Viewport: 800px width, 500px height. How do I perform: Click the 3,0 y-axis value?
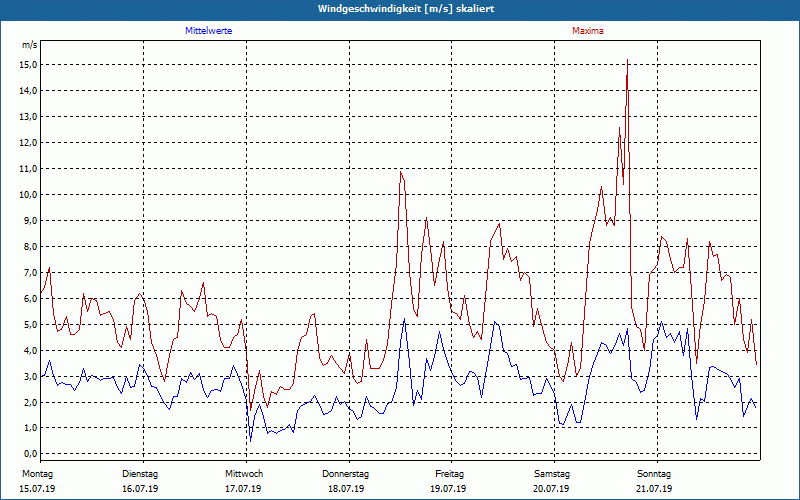30,377
